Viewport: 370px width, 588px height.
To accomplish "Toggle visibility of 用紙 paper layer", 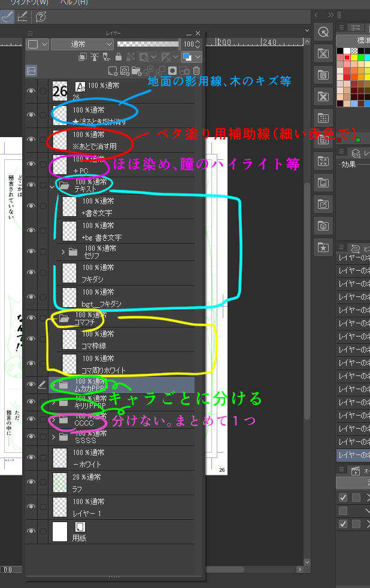I will (31, 531).
